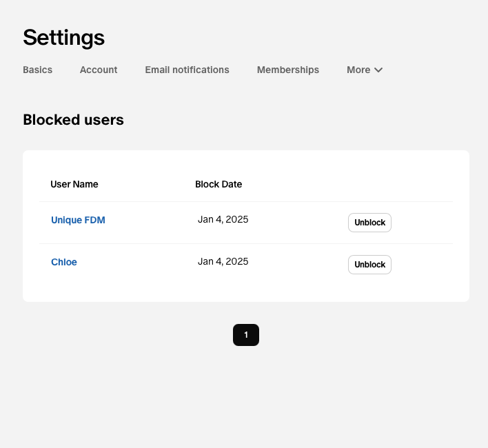Viewport: 488px width, 448px height.
Task: Click the chevron arrow beside More
Action: [x=378, y=70]
